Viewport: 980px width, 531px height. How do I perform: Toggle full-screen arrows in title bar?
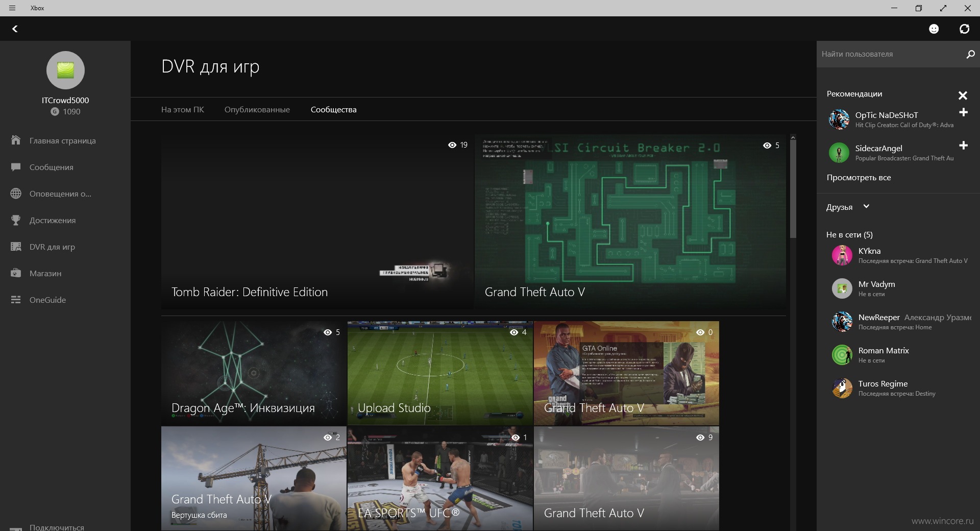click(x=943, y=8)
